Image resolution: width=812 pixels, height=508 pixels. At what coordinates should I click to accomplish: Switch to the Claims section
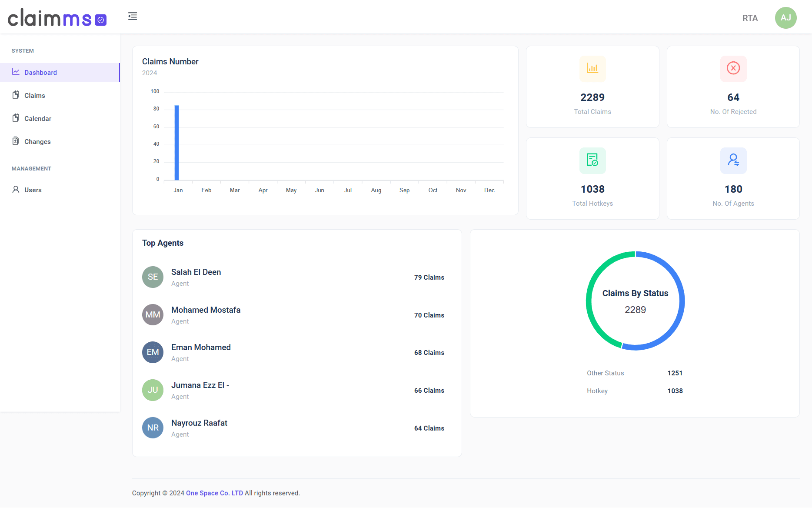(34, 95)
